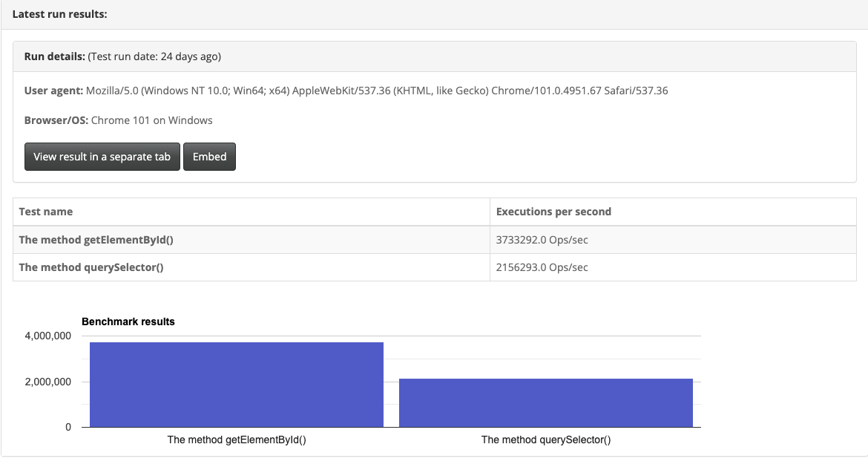Click the Benchmark results chart title
This screenshot has width=868, height=470.
click(128, 322)
